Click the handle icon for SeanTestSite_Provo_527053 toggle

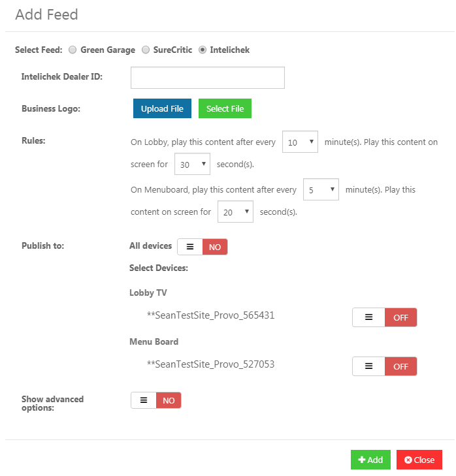click(368, 366)
